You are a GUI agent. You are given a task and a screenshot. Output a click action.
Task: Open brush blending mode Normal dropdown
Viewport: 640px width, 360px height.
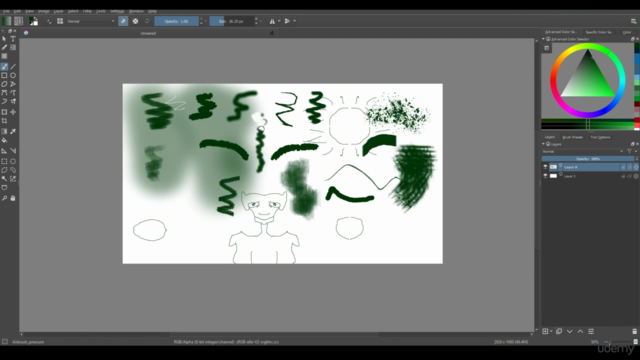[x=91, y=21]
